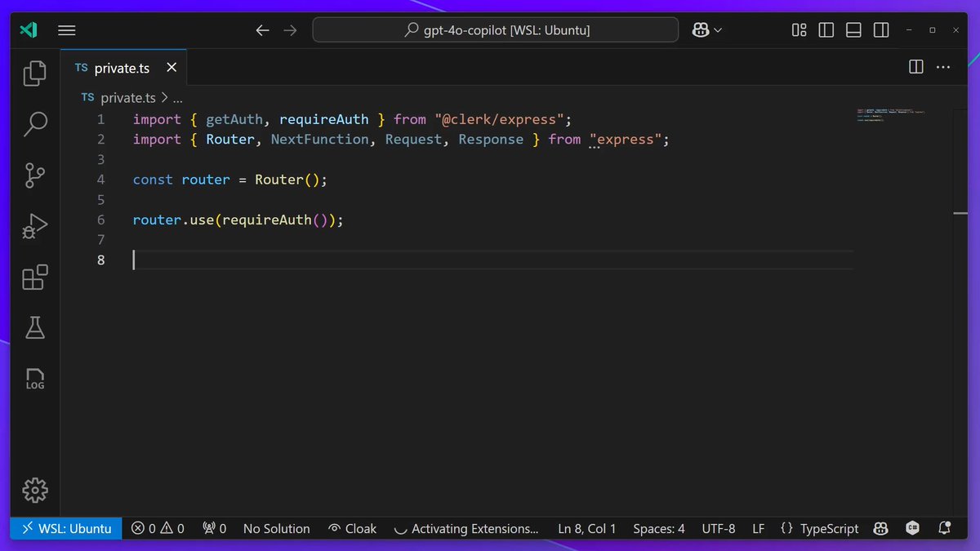
Task: Go forward with the right arrow
Action: [x=290, y=30]
